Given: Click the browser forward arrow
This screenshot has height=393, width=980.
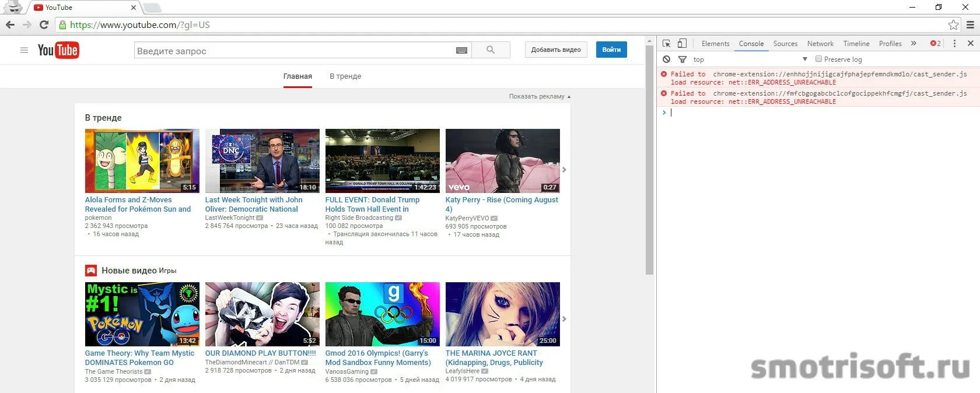Looking at the screenshot, I should pyautogui.click(x=27, y=24).
